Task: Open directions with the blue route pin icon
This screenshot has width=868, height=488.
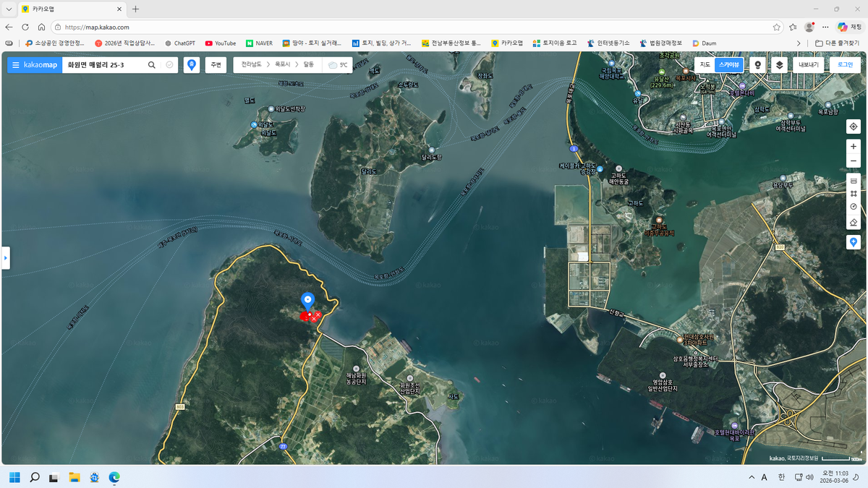Action: coord(191,65)
